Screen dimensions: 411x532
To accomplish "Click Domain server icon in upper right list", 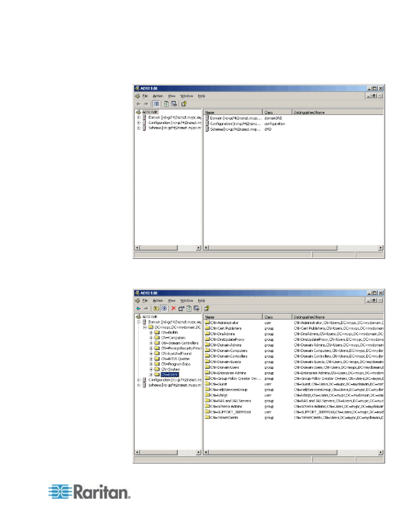I will [207, 118].
